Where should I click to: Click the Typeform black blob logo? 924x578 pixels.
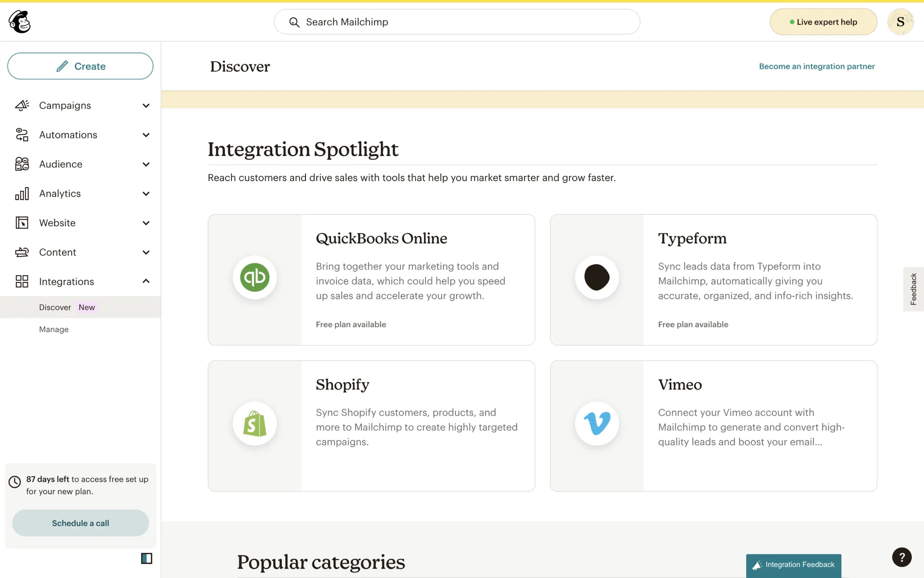click(x=597, y=277)
